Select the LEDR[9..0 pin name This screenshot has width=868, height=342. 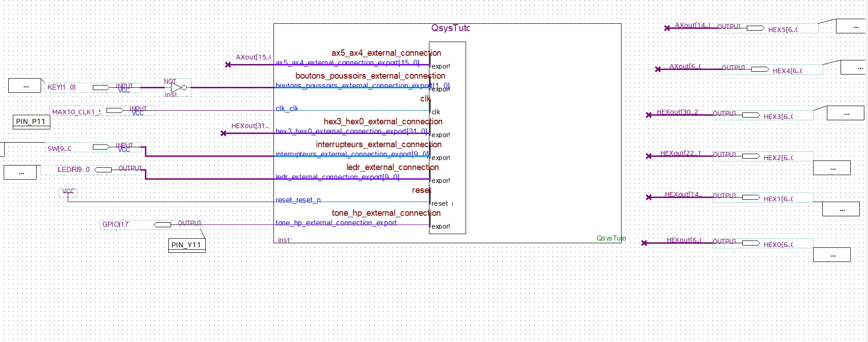click(74, 170)
